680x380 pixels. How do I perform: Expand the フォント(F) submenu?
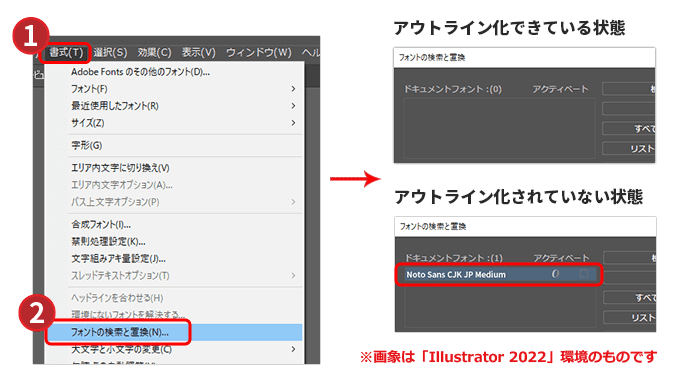tap(173, 89)
